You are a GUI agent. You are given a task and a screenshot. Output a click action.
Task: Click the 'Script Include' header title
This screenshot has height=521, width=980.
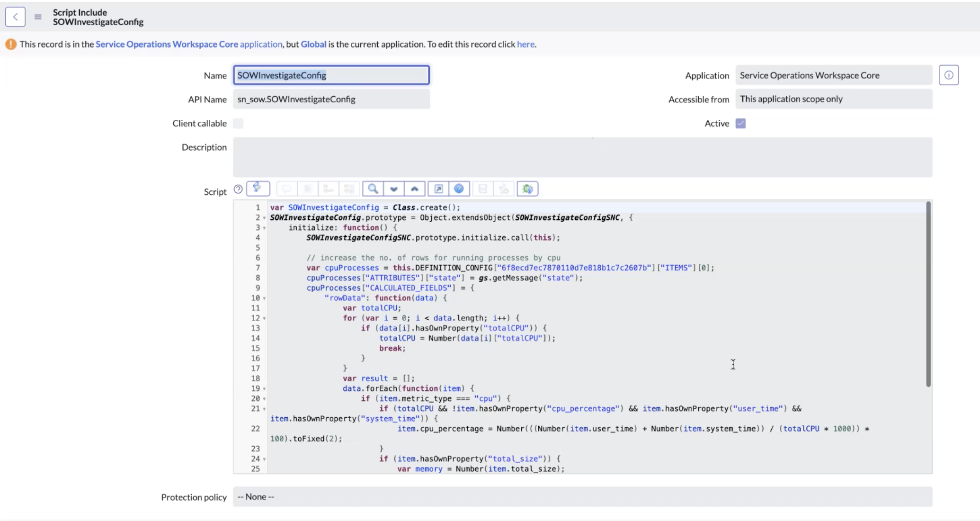click(x=80, y=12)
